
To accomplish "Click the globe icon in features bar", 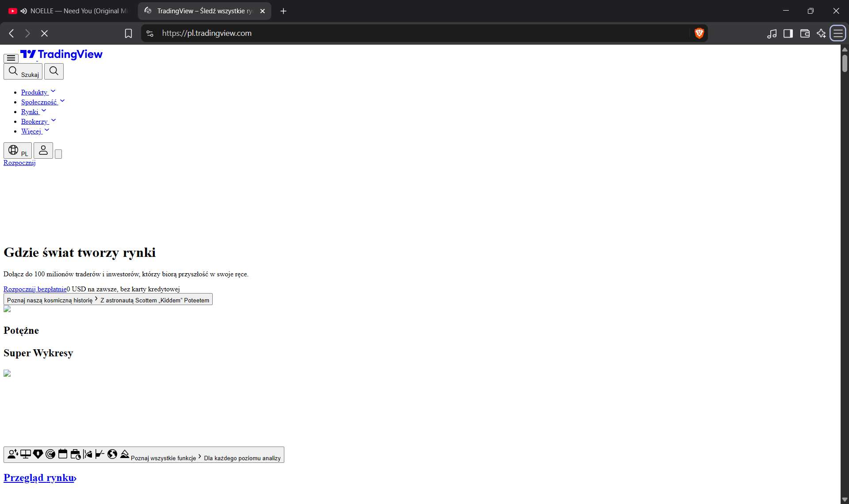I will pos(112,454).
